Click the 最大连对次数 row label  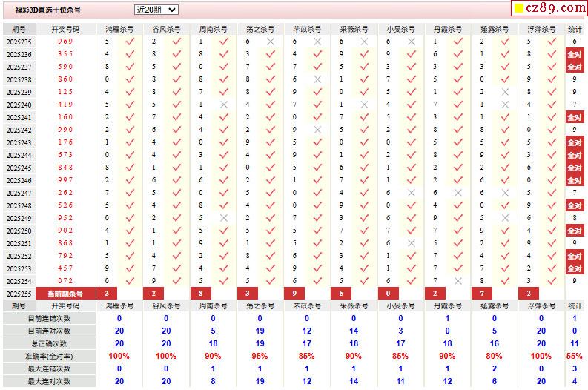(49, 381)
